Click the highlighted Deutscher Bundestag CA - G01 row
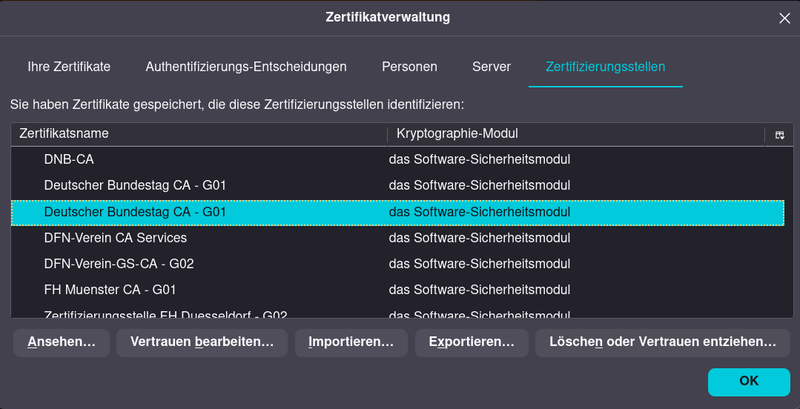 click(397, 212)
